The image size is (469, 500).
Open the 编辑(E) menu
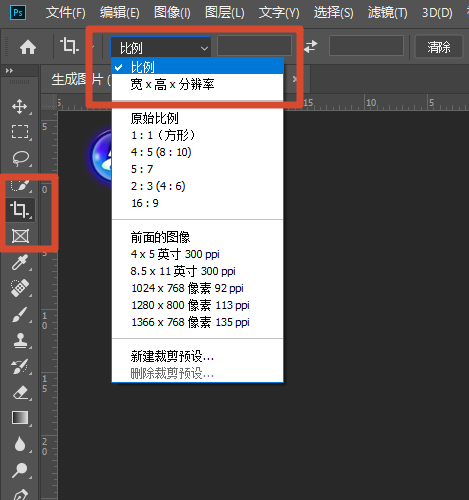[x=119, y=13]
